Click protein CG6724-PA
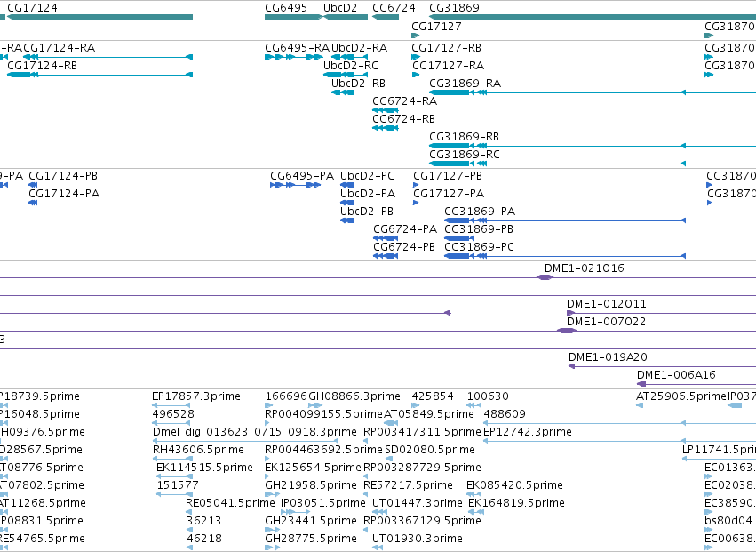This screenshot has height=552, width=756. click(x=405, y=229)
